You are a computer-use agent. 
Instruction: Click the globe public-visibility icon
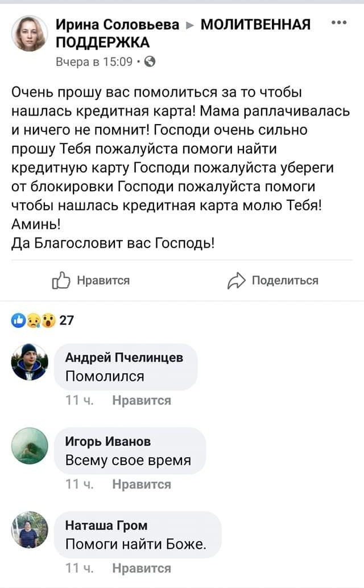pos(151,62)
